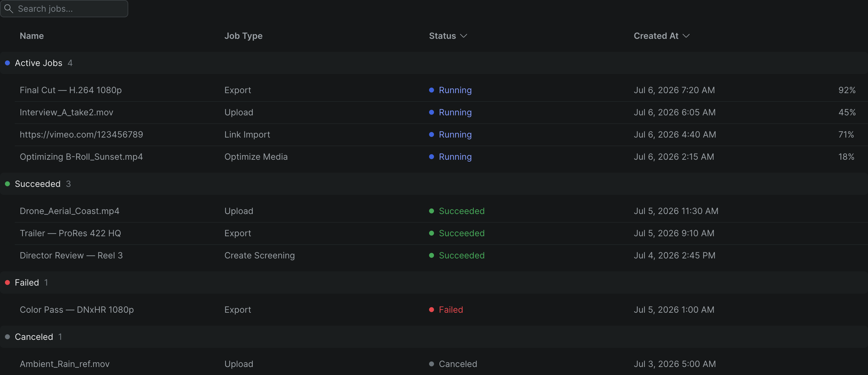Click Canceled status of Ambient_Rain_ref.mov
868x375 pixels.
click(x=453, y=364)
